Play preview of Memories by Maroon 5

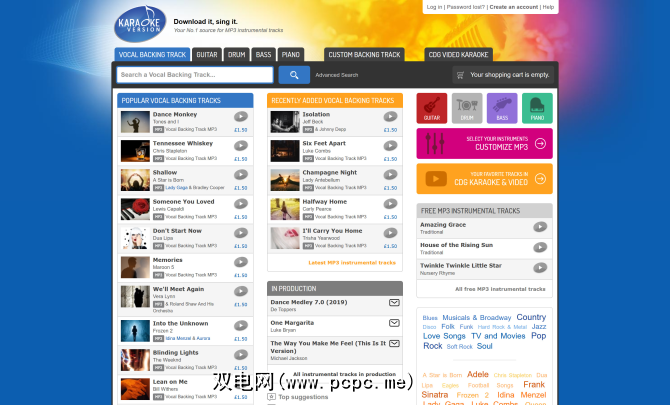click(x=241, y=262)
